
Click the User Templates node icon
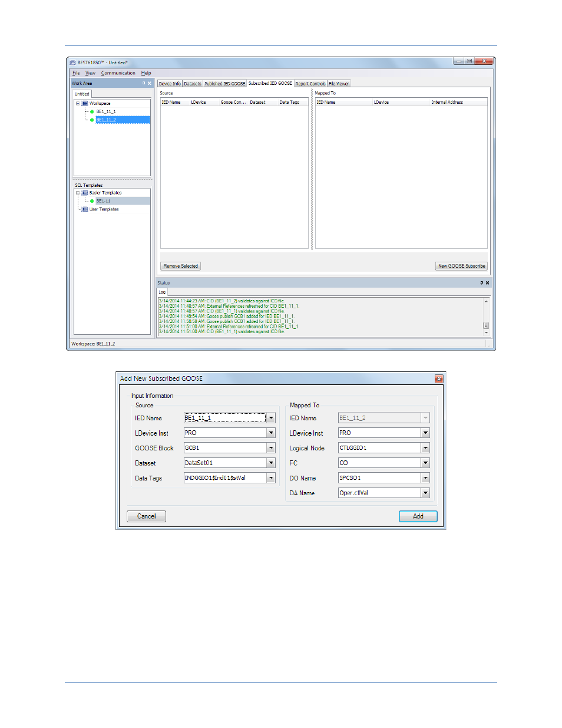click(x=85, y=209)
